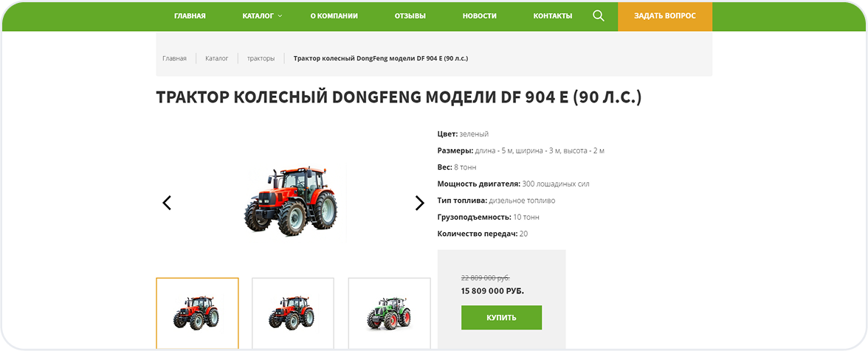Select the second red tractor thumbnail
The image size is (868, 351).
293,313
